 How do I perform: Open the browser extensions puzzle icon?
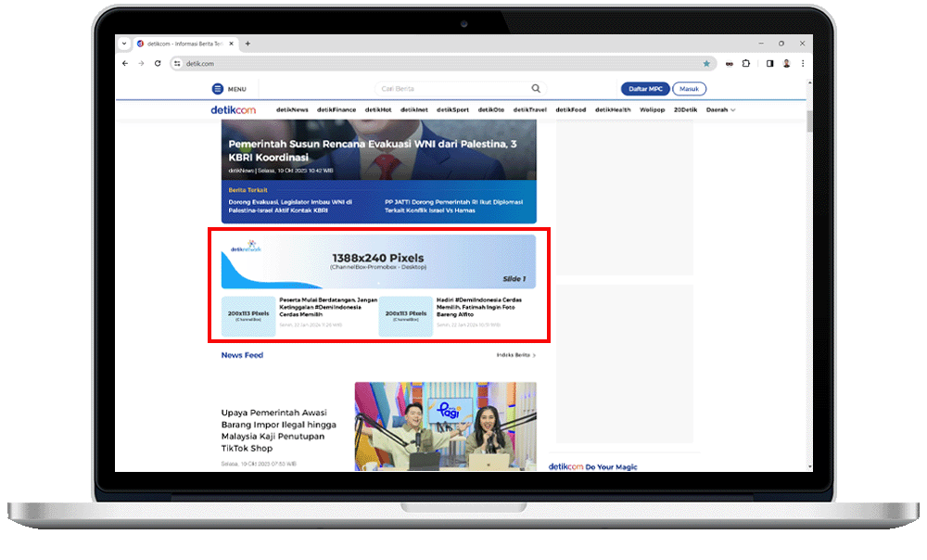(x=746, y=64)
